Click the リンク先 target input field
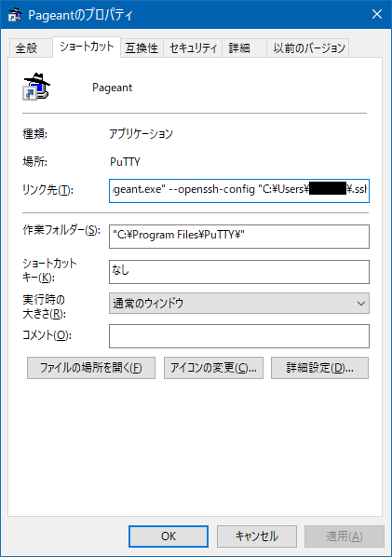The width and height of the screenshot is (392, 557). tap(239, 191)
